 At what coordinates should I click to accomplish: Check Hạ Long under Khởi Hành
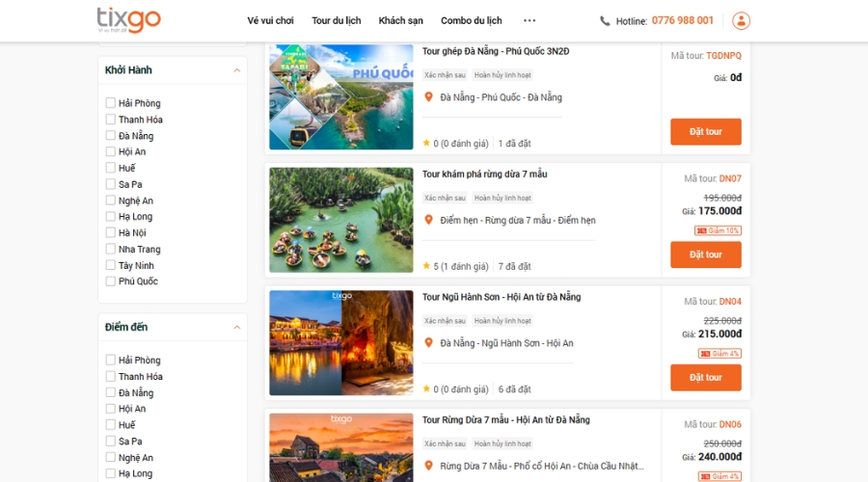pos(111,216)
